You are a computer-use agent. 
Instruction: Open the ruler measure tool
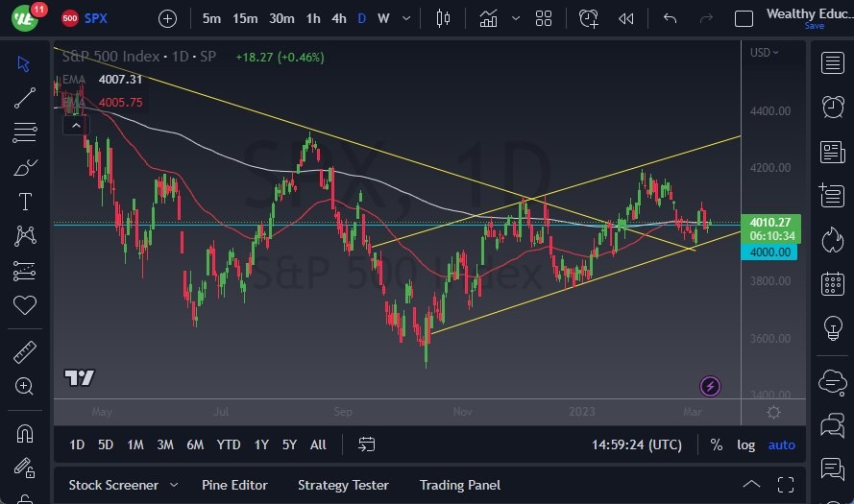click(25, 352)
